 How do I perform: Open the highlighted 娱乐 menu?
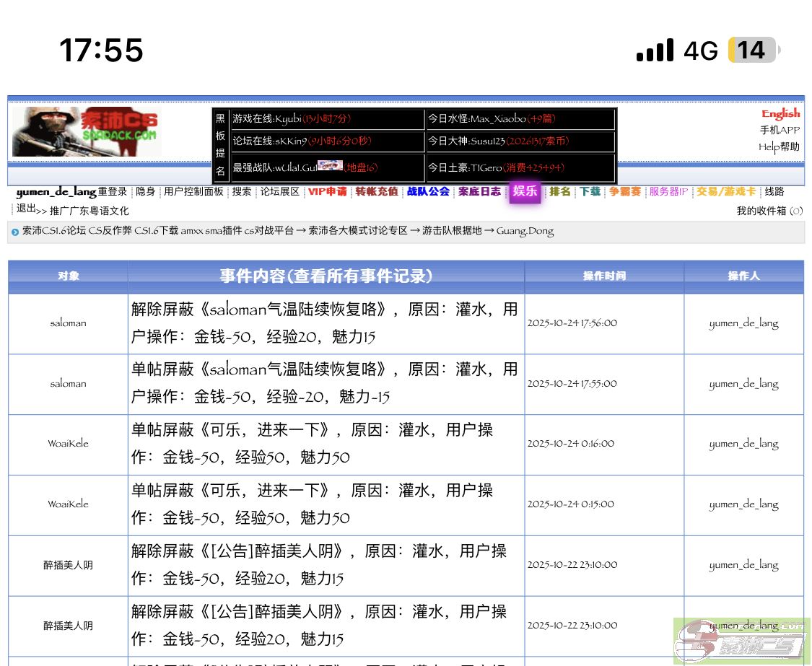525,191
